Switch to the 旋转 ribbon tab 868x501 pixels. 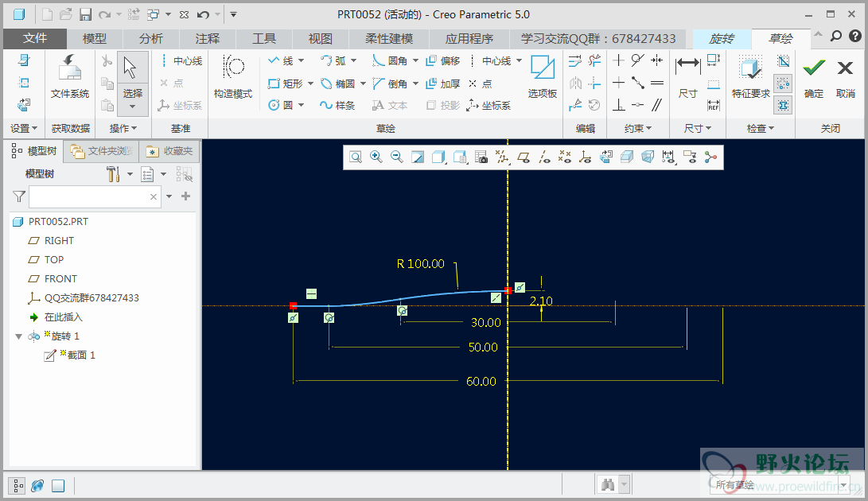[722, 39]
